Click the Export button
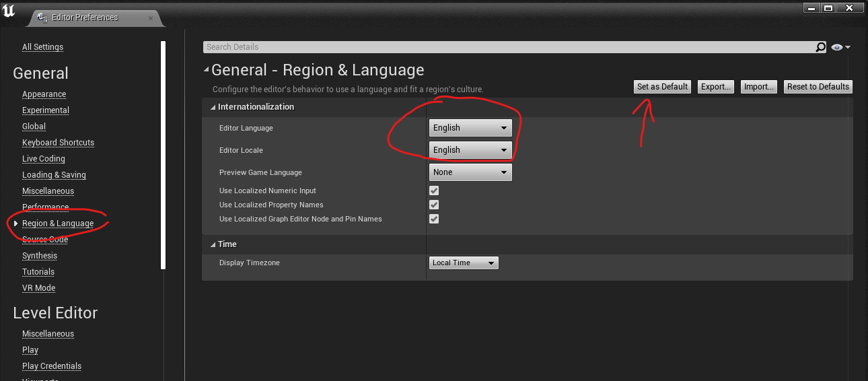The image size is (868, 381). point(715,87)
